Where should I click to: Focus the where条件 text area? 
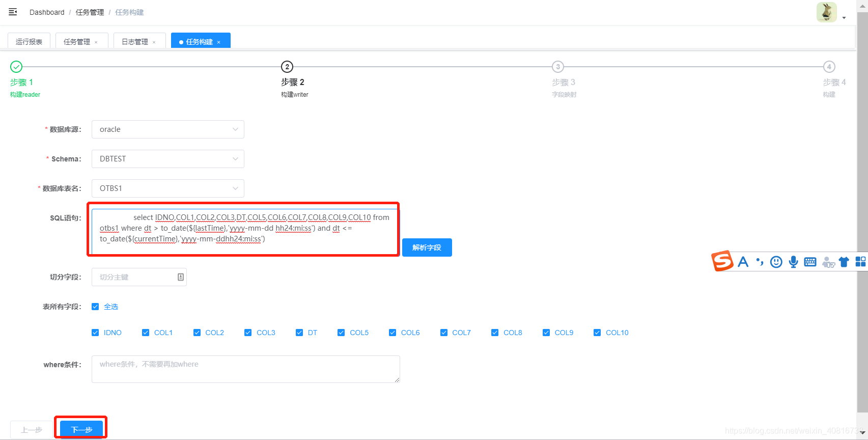pyautogui.click(x=246, y=369)
